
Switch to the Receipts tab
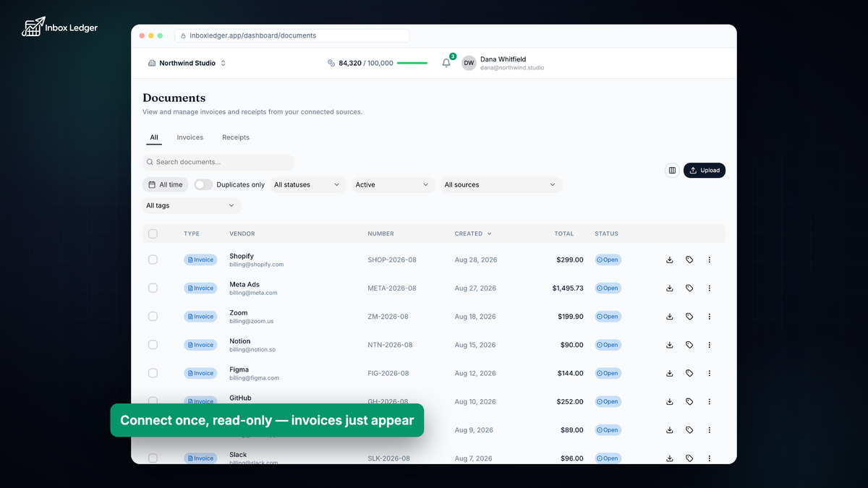[x=236, y=137]
